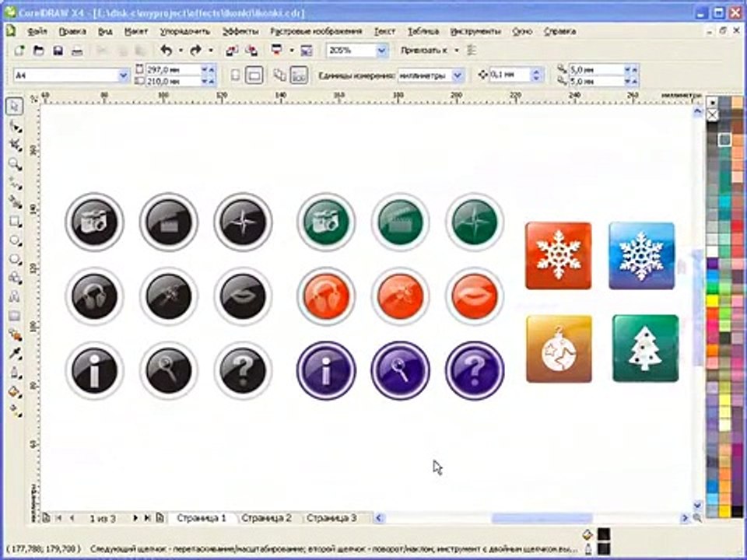Undo the last action
The image size is (747, 560).
pos(167,51)
